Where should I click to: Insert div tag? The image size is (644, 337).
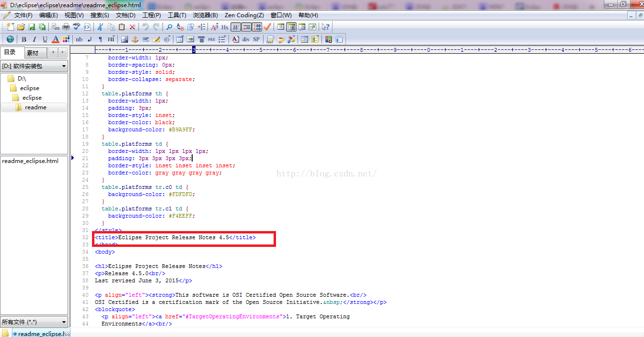[x=246, y=39]
